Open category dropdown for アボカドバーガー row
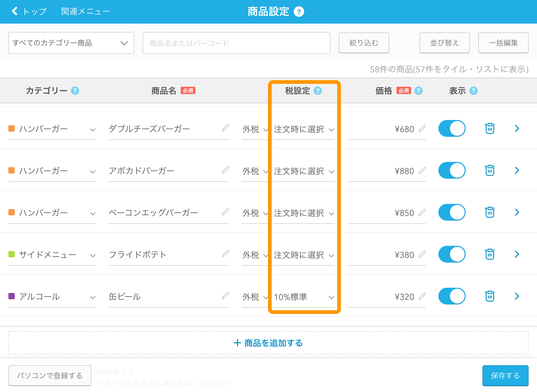This screenshot has height=392, width=537. tap(52, 171)
